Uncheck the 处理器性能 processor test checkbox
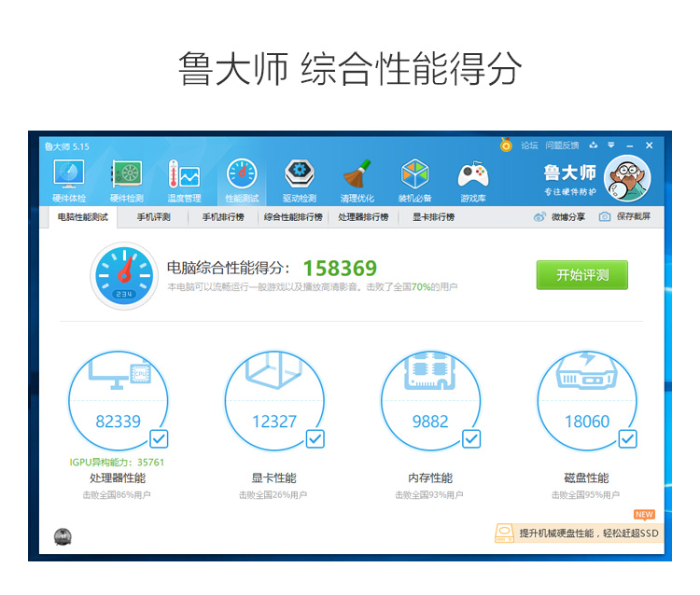Viewport: 700px width, 595px height. (x=159, y=439)
